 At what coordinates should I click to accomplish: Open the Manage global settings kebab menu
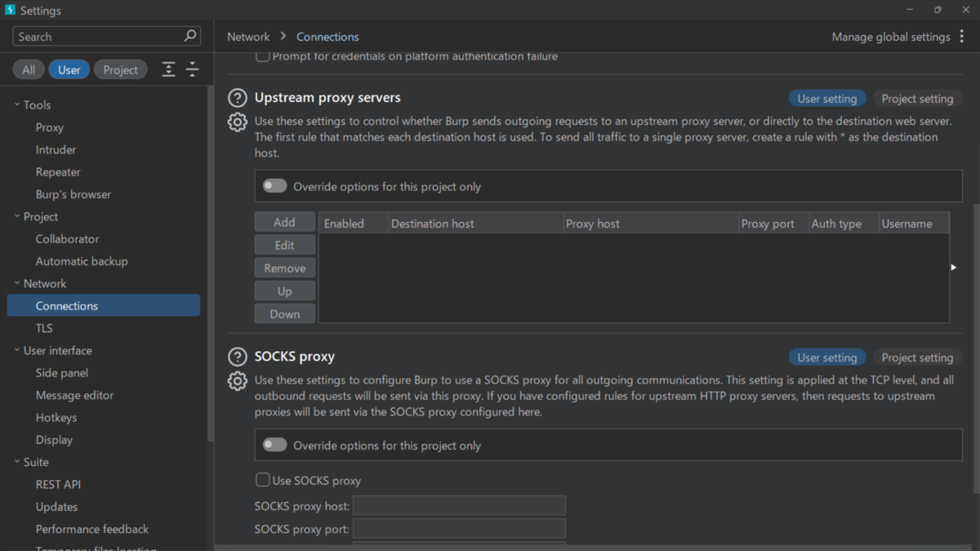tap(962, 37)
